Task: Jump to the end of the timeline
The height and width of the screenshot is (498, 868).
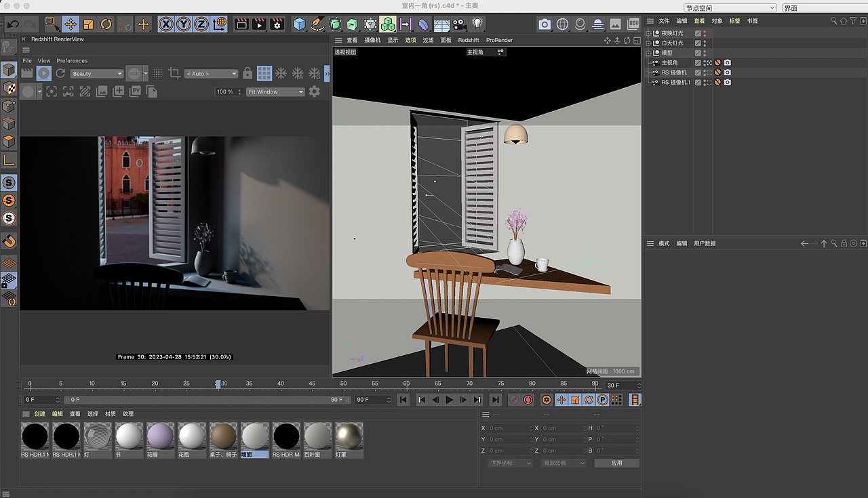Action: [x=496, y=400]
